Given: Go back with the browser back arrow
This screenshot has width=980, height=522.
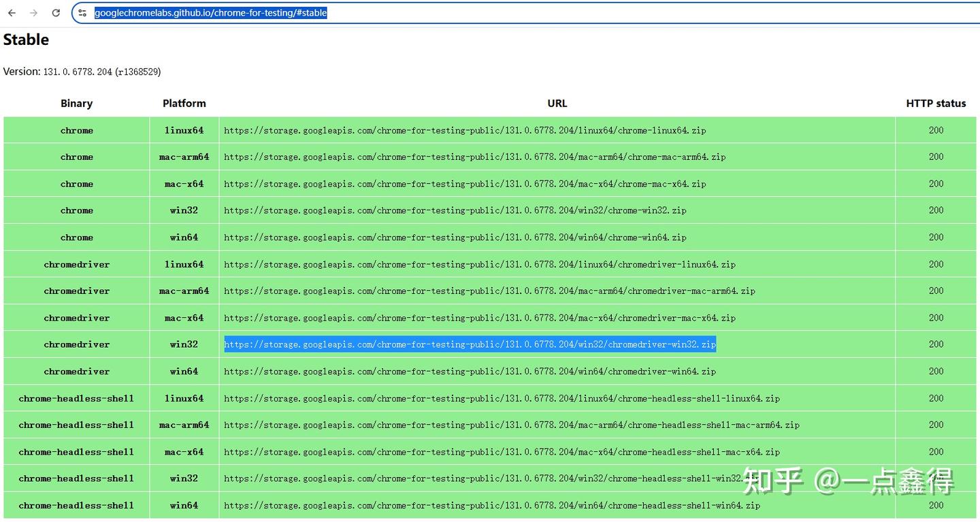Looking at the screenshot, I should pos(12,13).
